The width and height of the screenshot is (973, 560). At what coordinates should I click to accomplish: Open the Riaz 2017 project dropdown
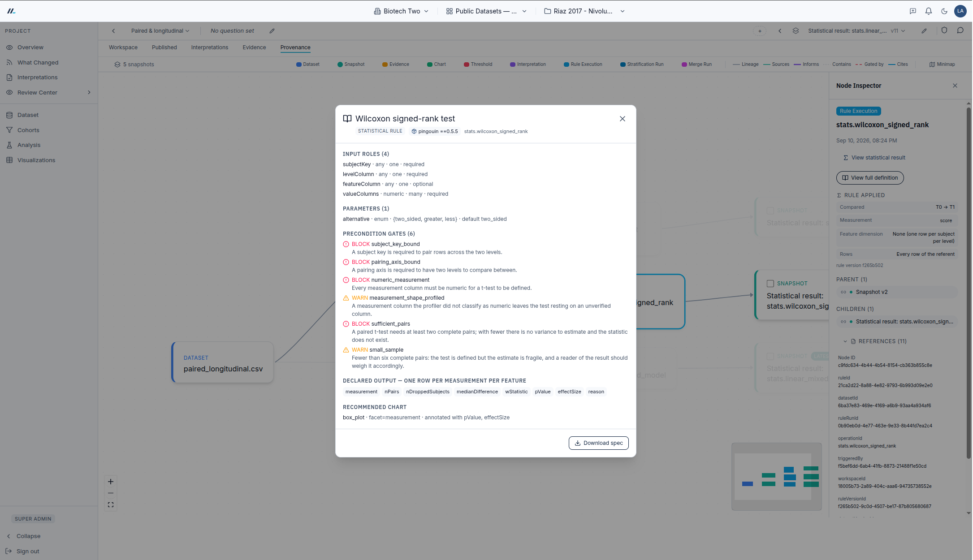tap(584, 11)
